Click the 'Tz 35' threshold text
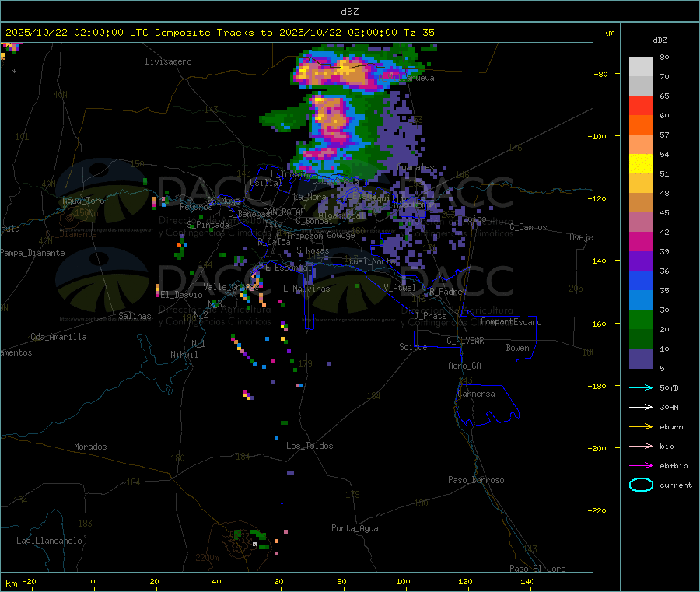 coord(418,33)
